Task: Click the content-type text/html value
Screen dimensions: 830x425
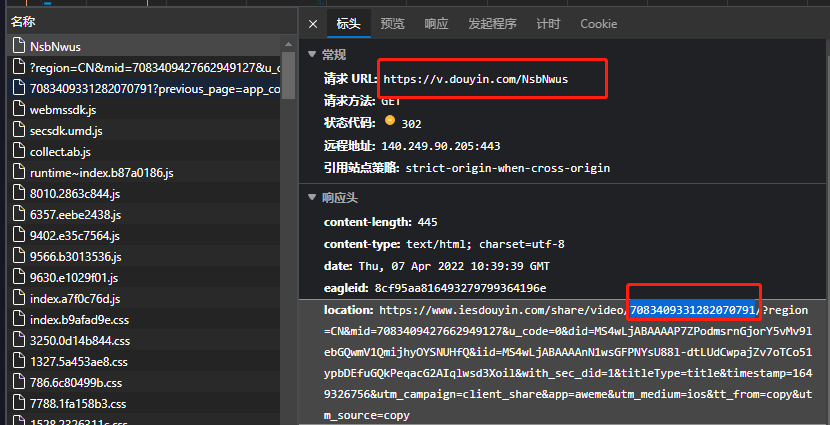Action: click(x=485, y=245)
